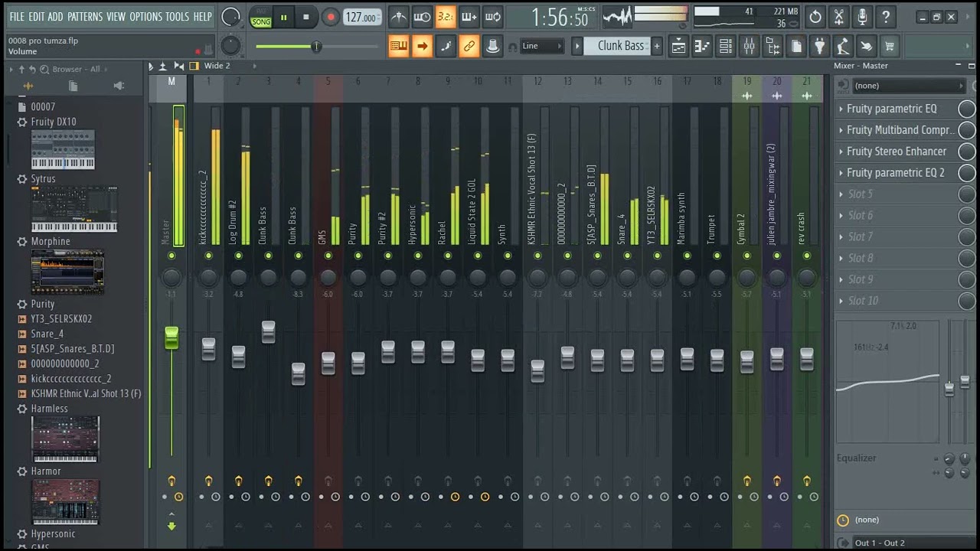Toggle pattern/SONG mode button
This screenshot has height=551, width=980.
coord(261,17)
